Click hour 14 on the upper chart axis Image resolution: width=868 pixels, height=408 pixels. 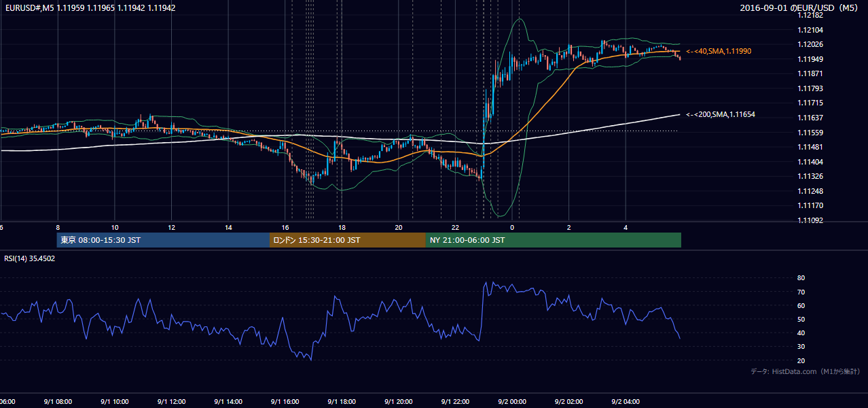[228, 227]
